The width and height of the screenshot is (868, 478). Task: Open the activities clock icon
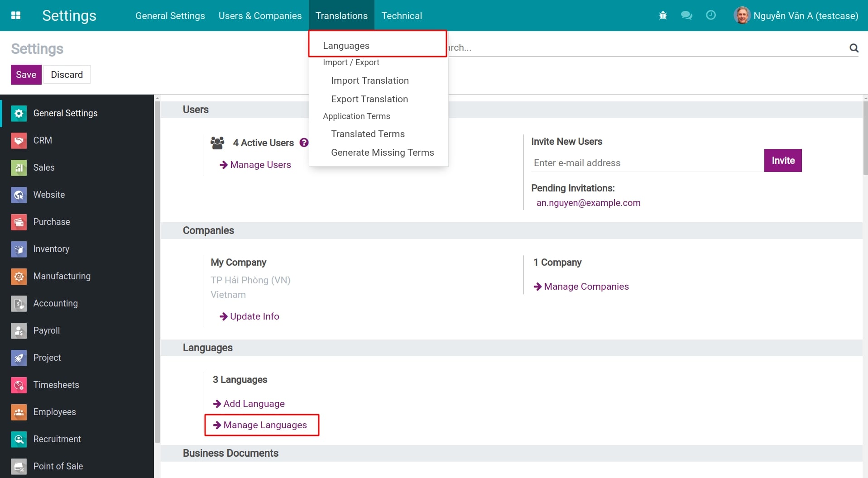[711, 15]
